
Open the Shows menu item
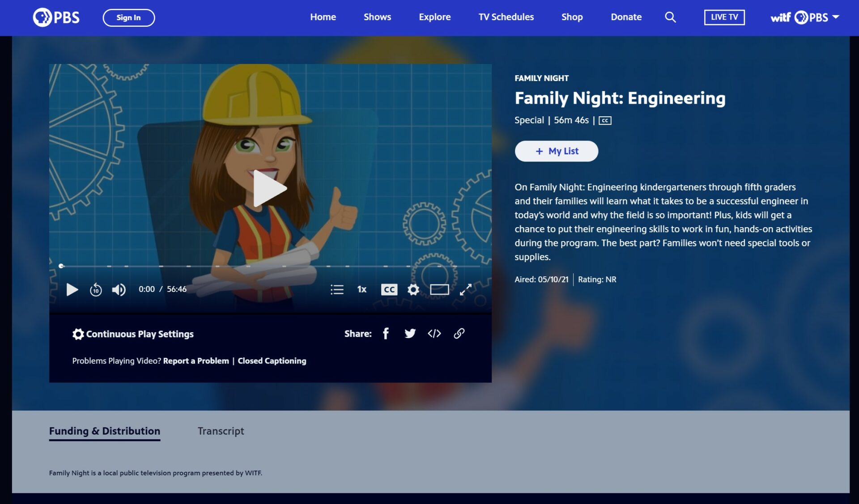pyautogui.click(x=377, y=17)
